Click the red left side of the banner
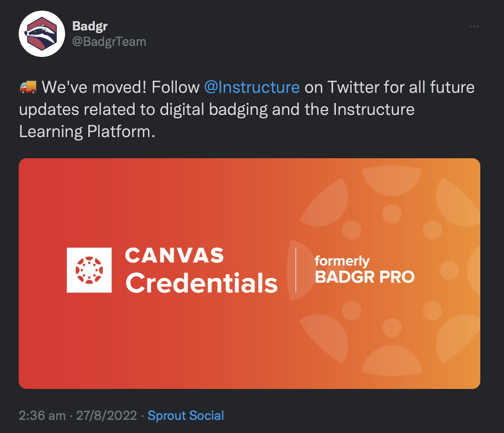The height and width of the screenshot is (433, 504). (42, 274)
